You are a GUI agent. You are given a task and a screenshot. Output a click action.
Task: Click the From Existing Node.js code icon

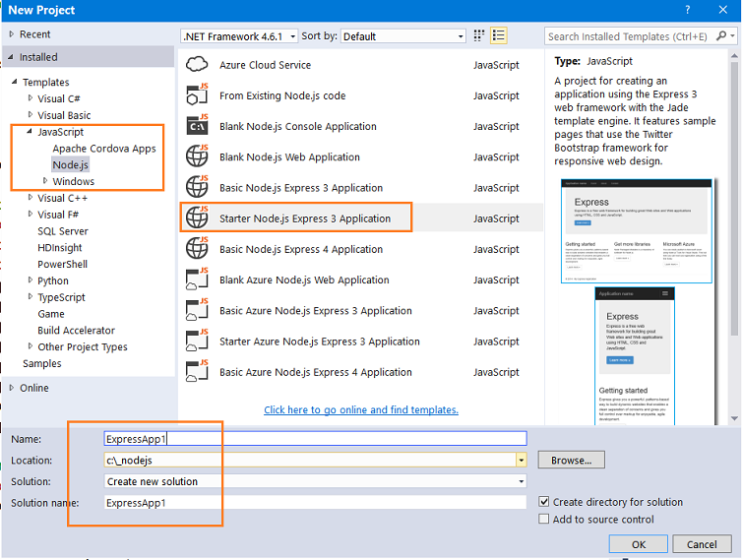pos(197,94)
